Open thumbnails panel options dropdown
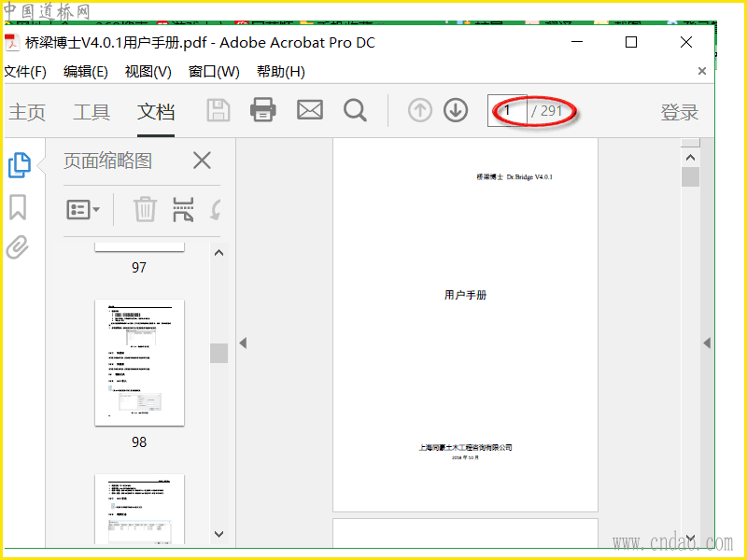 click(x=83, y=209)
